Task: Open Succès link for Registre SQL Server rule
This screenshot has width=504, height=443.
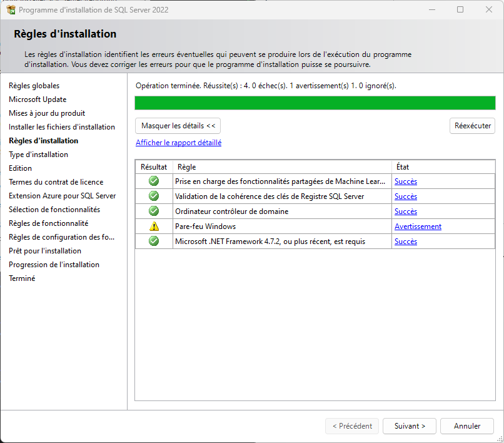Action: 406,196
